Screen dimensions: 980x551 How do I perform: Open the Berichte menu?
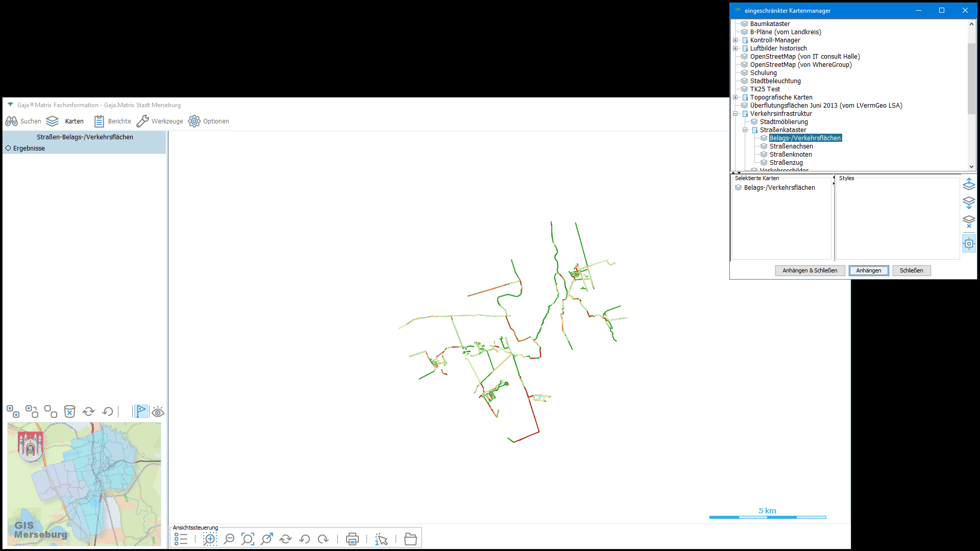pos(113,121)
